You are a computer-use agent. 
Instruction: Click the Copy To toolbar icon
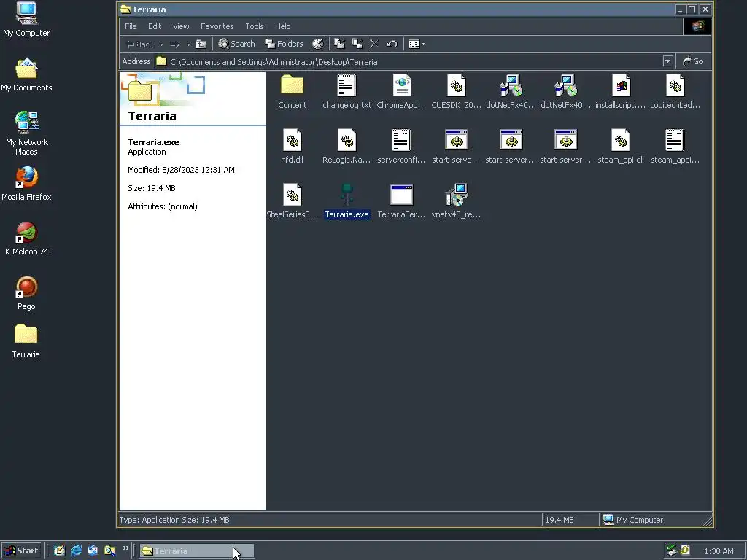pos(357,44)
